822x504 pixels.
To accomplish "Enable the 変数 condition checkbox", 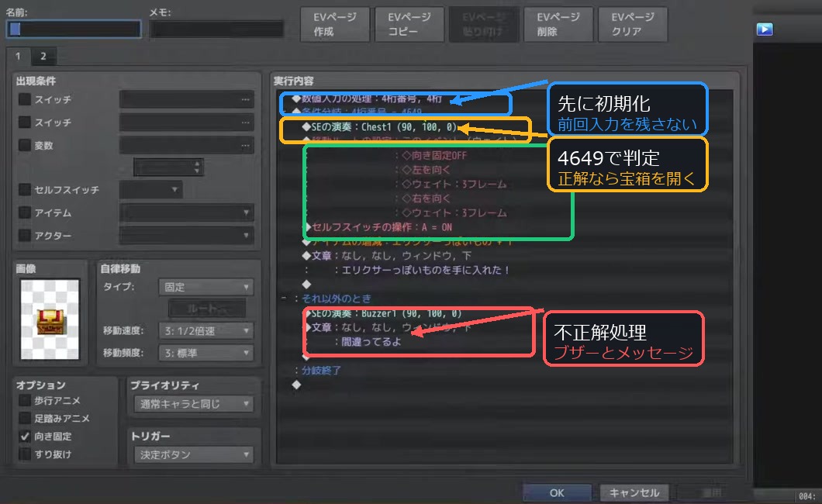I will pos(25,144).
